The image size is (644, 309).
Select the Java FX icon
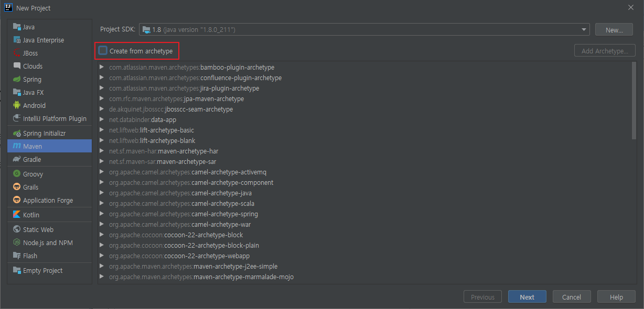point(17,92)
